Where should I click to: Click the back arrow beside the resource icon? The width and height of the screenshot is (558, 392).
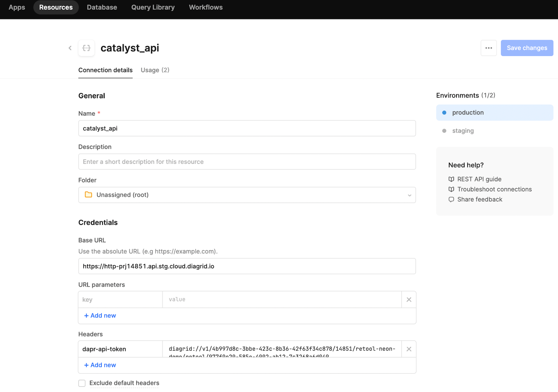(x=70, y=48)
